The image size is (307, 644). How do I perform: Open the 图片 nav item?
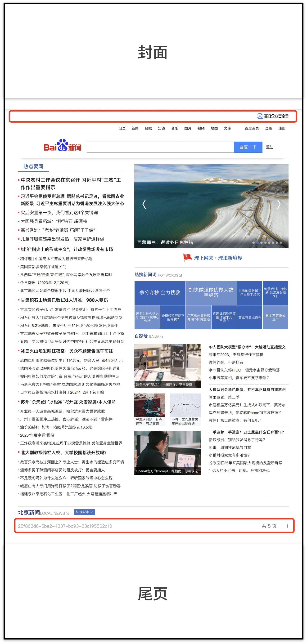(188, 128)
